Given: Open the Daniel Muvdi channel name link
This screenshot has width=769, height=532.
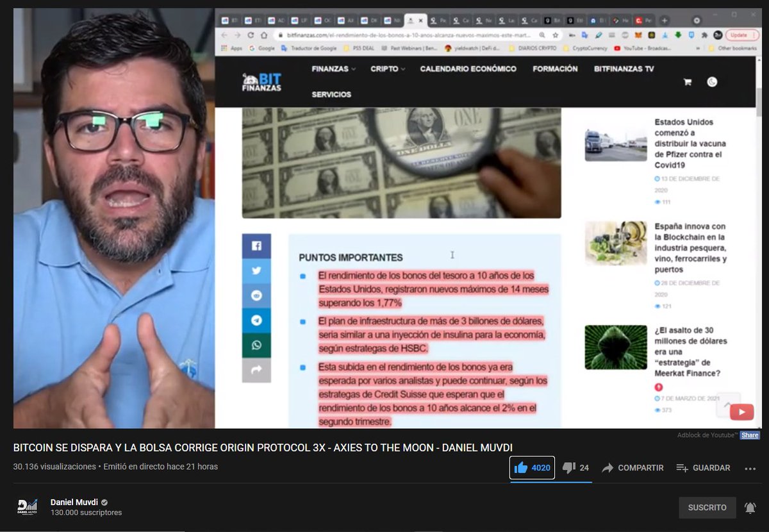Looking at the screenshot, I should click(x=74, y=502).
